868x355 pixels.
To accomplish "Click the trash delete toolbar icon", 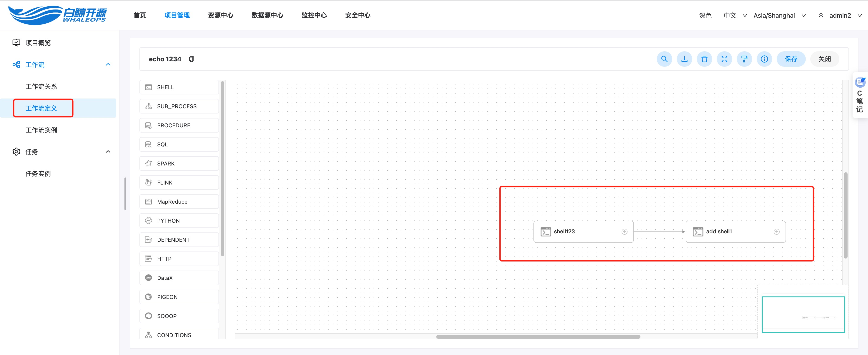I will coord(704,59).
